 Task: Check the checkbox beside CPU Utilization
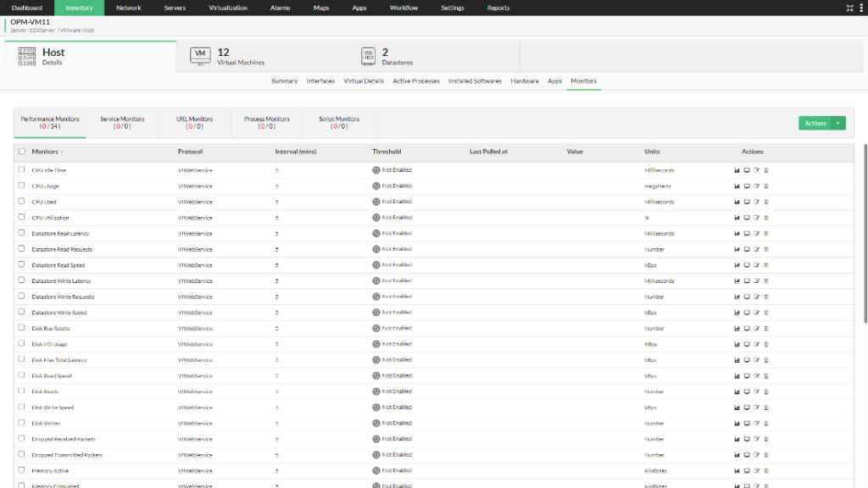tap(21, 217)
